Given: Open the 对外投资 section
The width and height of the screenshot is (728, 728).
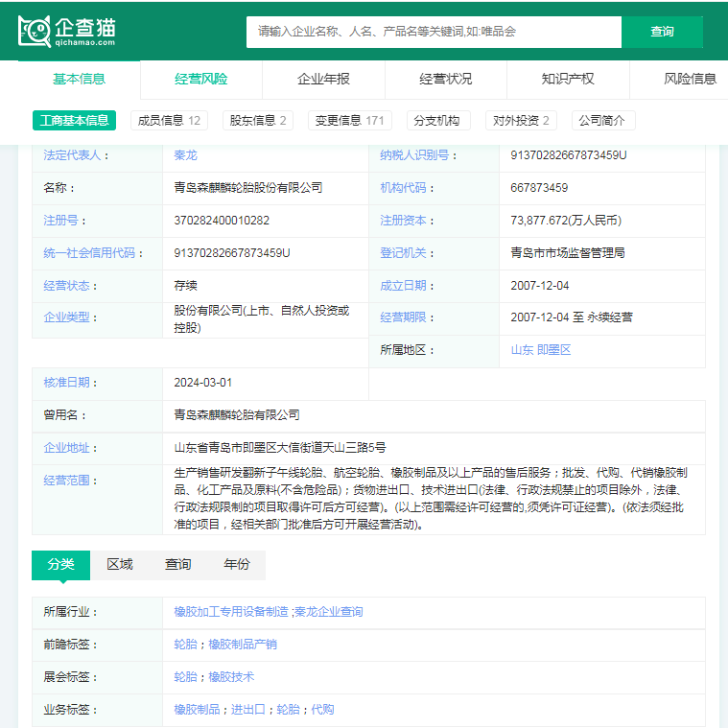Looking at the screenshot, I should [x=521, y=121].
